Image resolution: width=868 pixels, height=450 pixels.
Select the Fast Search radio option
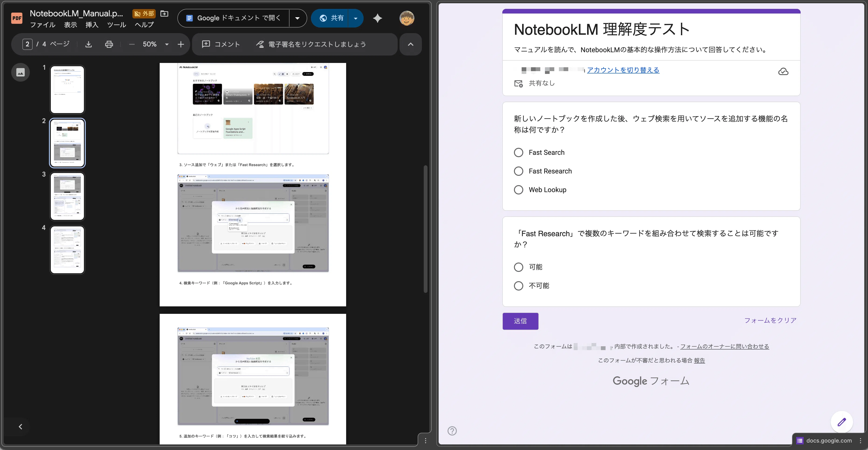tap(519, 152)
